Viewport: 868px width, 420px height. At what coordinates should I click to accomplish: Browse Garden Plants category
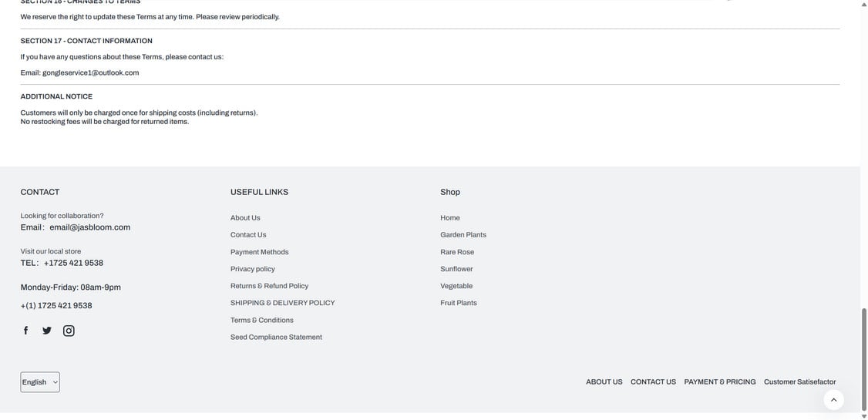463,234
